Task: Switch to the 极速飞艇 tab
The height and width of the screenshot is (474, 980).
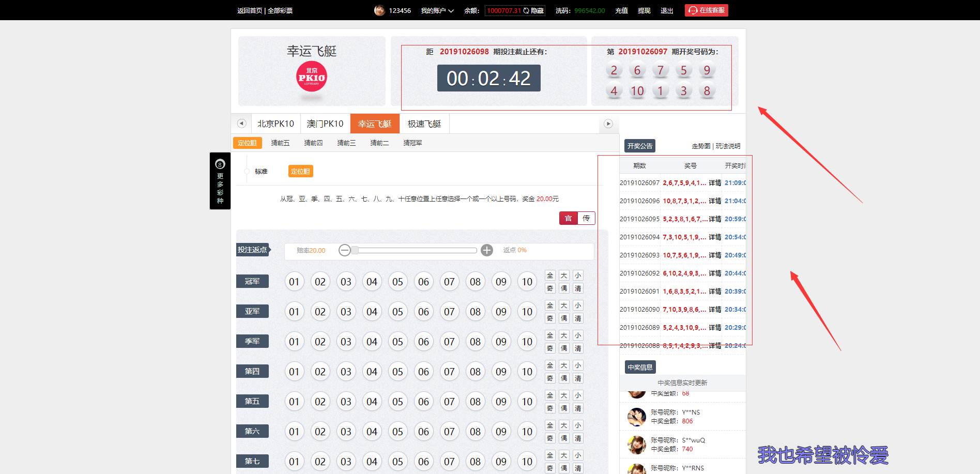Action: (424, 124)
